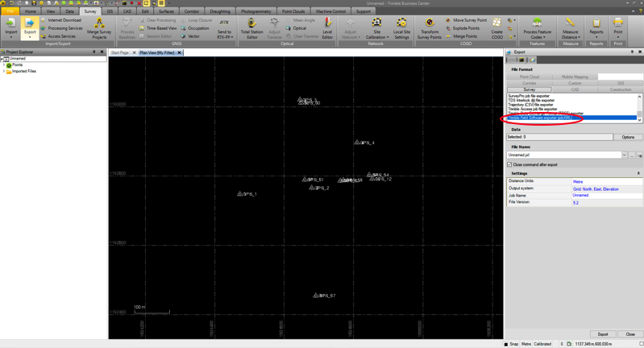Open the Optical spreadsheet
This screenshot has height=348, width=644.
(x=296, y=28)
